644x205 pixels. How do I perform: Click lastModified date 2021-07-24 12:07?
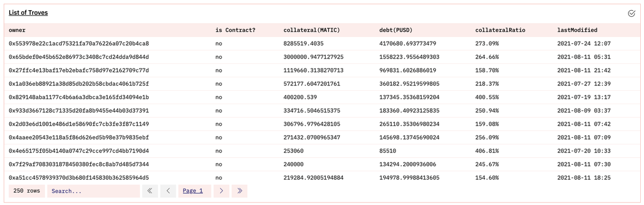tap(584, 43)
